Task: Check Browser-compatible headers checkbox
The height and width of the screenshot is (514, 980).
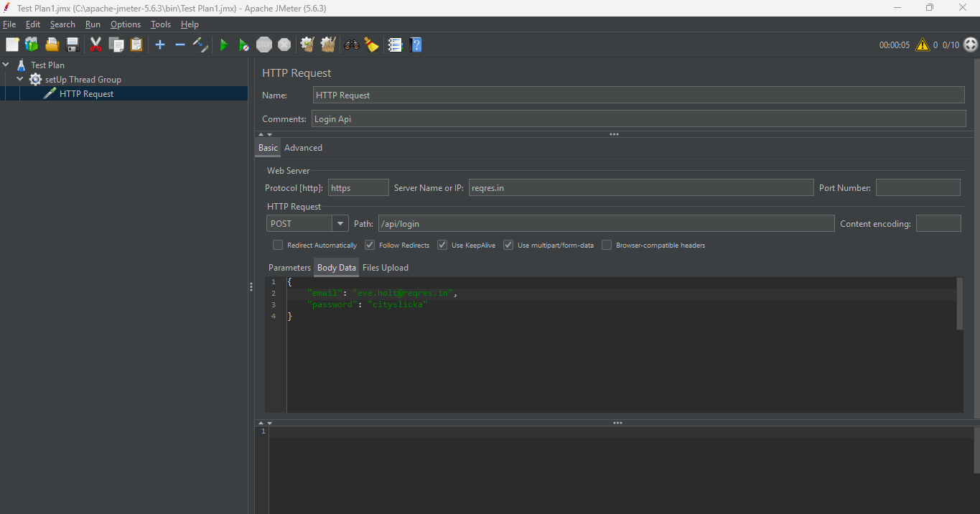Action: point(607,245)
